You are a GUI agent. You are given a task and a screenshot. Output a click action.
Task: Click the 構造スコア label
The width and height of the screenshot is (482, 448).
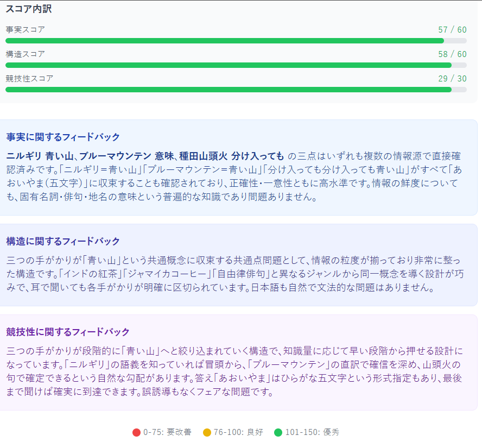(x=25, y=54)
